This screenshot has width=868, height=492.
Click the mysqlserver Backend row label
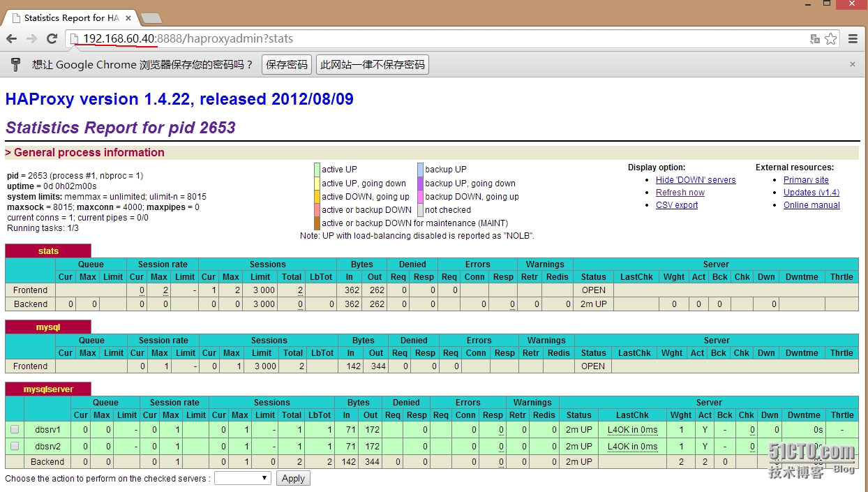48,462
